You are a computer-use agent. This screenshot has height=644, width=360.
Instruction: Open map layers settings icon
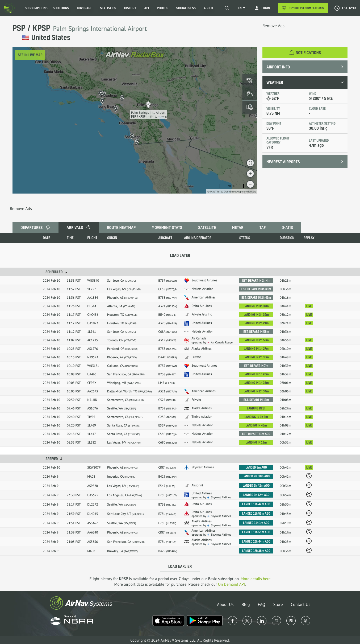pyautogui.click(x=249, y=107)
